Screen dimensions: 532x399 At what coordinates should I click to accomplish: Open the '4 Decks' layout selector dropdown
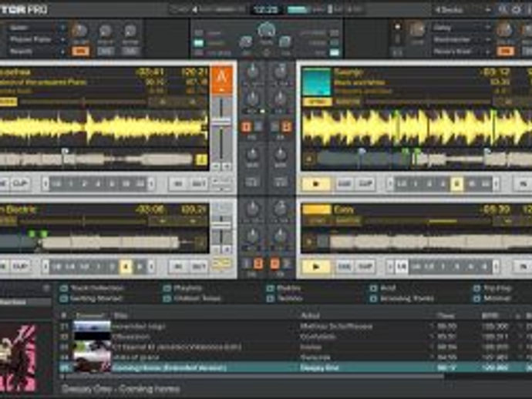click(x=463, y=10)
